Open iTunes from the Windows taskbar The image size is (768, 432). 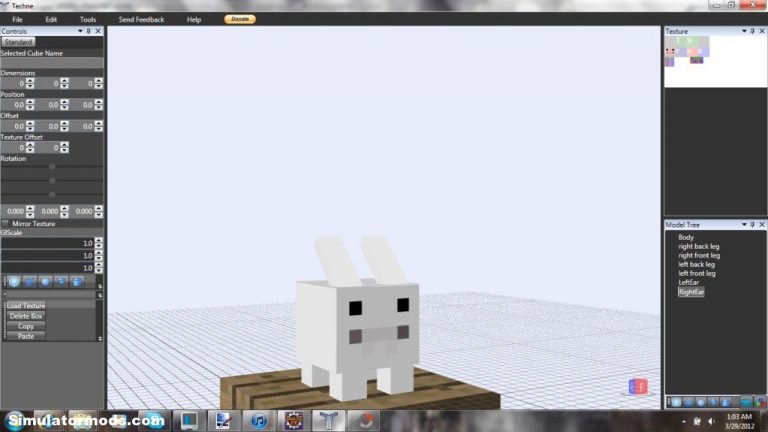258,420
